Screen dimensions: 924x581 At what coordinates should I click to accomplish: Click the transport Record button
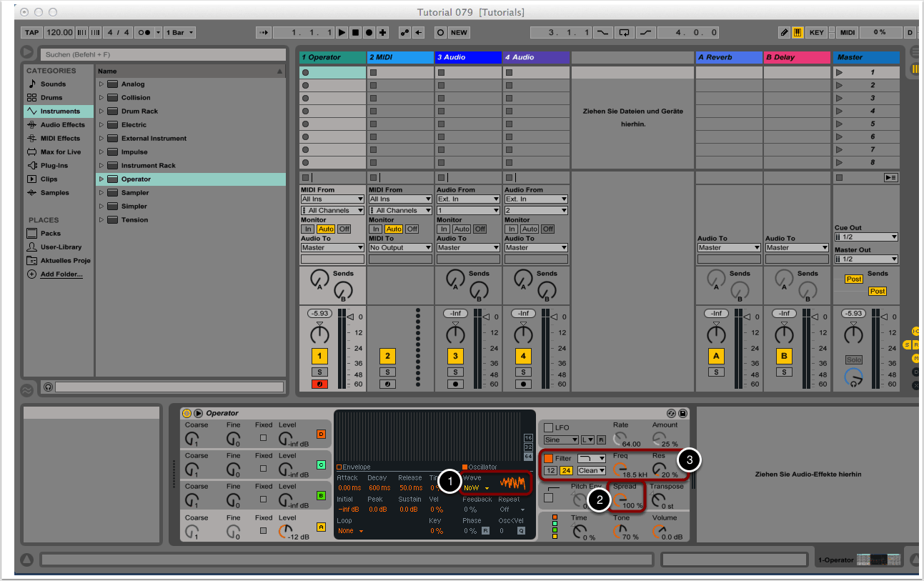pos(369,32)
